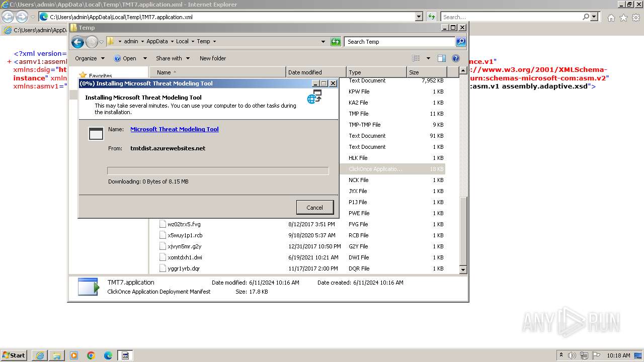Create a New folder
This screenshot has width=644, height=362.
213,58
